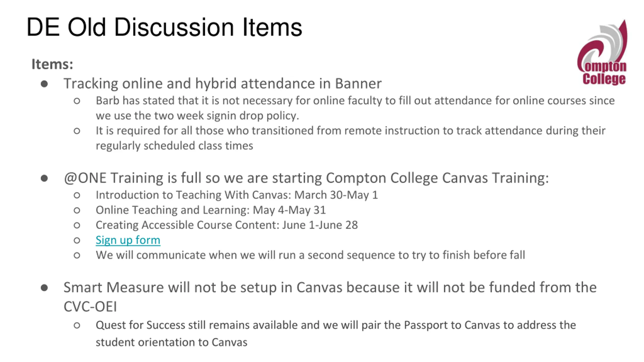Click Introduction to Teaching With Canvas line
644x362 pixels.
(237, 195)
